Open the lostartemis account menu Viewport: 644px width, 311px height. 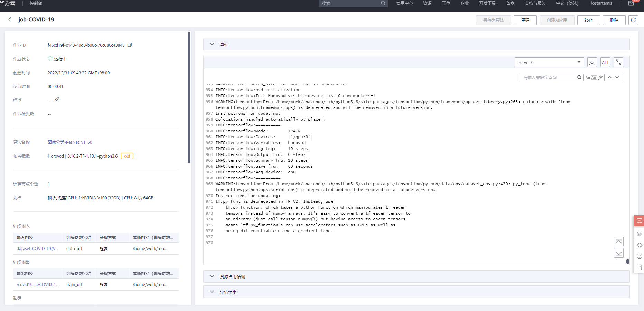tap(601, 3)
